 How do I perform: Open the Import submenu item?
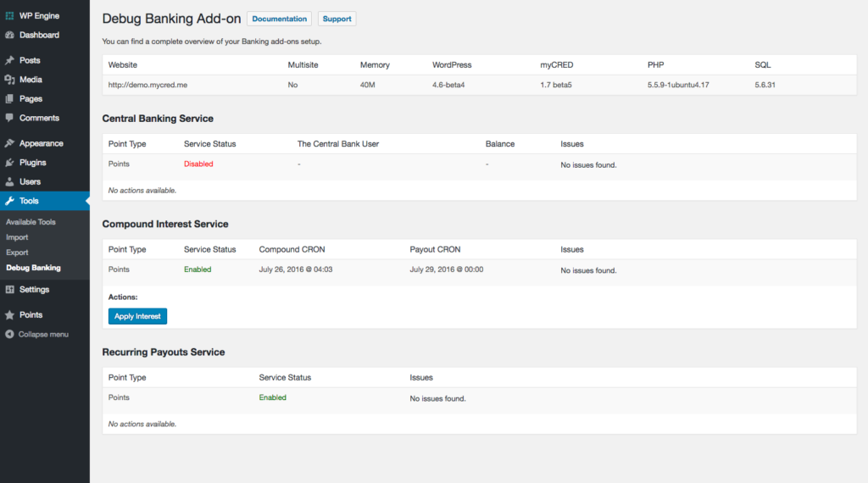(17, 237)
